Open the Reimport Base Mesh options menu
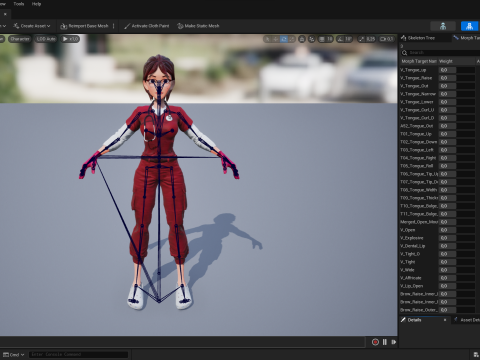Image resolution: width=480 pixels, height=360 pixels. click(x=114, y=26)
